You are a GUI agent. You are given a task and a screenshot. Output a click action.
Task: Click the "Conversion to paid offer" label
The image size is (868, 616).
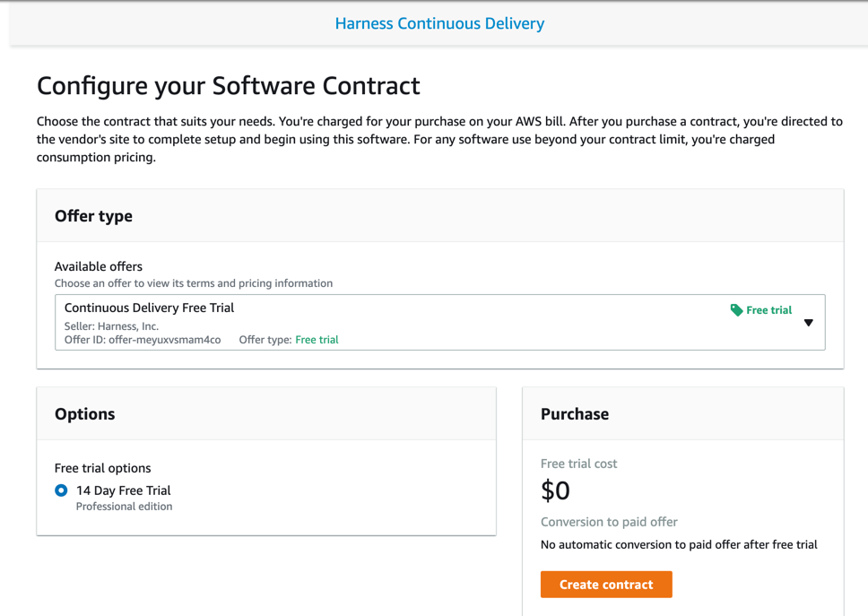pyautogui.click(x=609, y=522)
